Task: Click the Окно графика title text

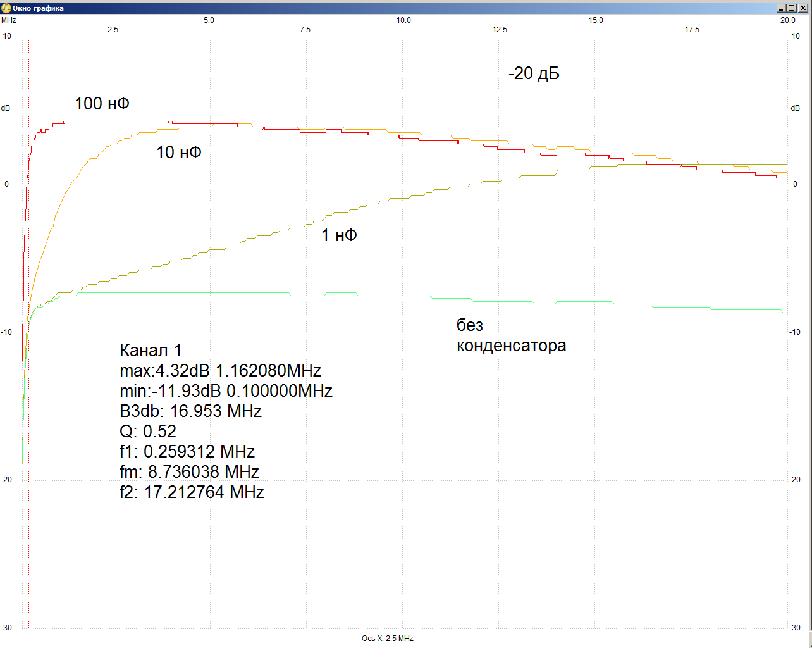Action: (38, 8)
